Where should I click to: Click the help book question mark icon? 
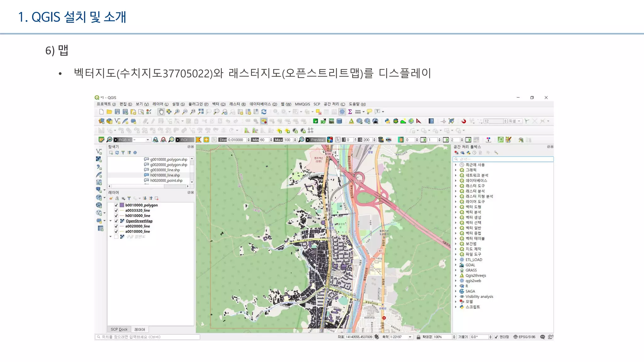click(431, 121)
